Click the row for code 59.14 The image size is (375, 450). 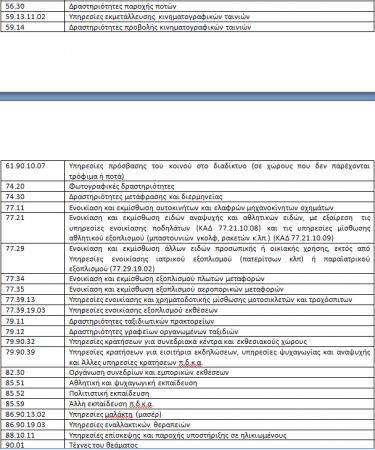tap(187, 27)
